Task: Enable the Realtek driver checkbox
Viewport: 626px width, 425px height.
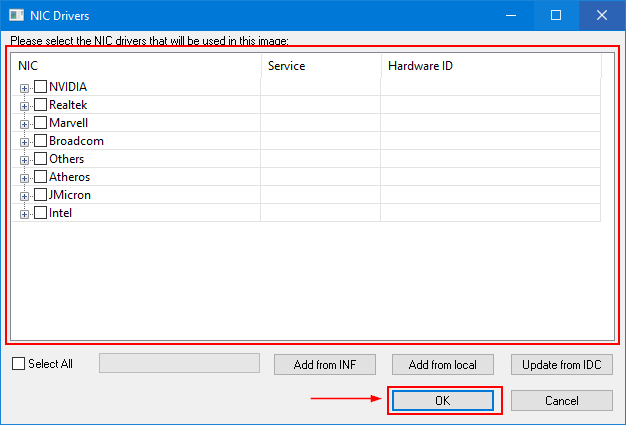Action: click(x=41, y=105)
